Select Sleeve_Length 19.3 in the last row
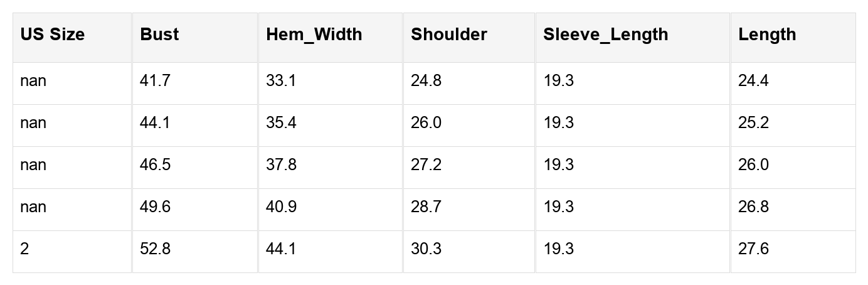This screenshot has width=868, height=285. (558, 249)
